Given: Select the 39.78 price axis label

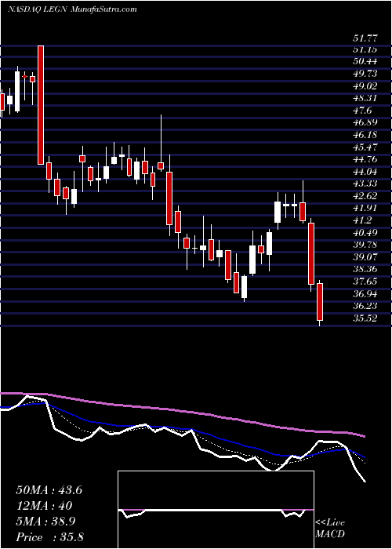Looking at the screenshot, I should point(364,245).
